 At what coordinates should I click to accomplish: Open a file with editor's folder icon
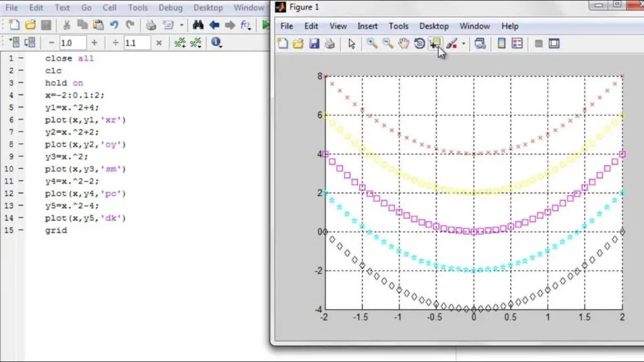click(x=30, y=25)
